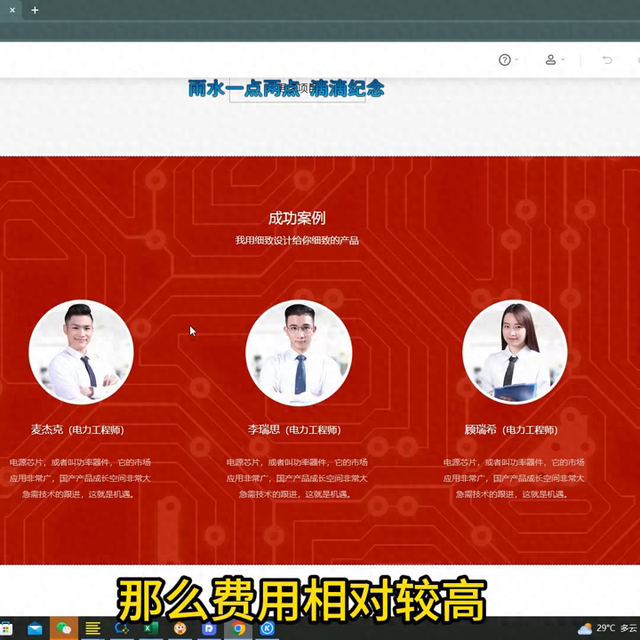Close the current browser tab
This screenshot has width=640, height=640.
pyautogui.click(x=12, y=10)
